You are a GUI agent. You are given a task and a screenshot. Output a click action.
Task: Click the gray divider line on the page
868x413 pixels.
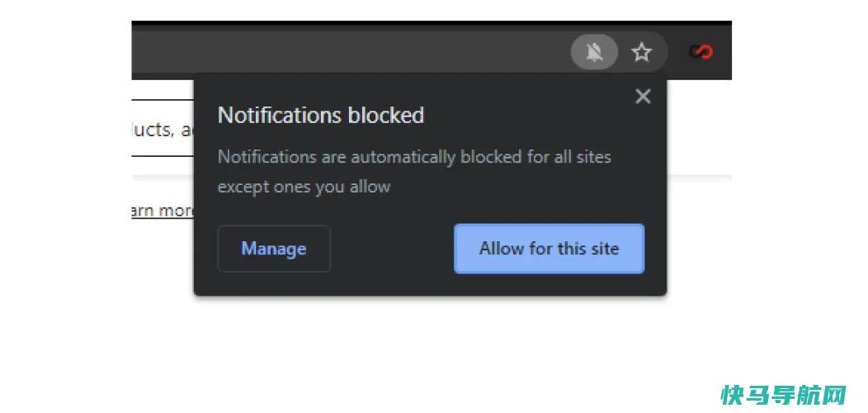click(x=699, y=178)
